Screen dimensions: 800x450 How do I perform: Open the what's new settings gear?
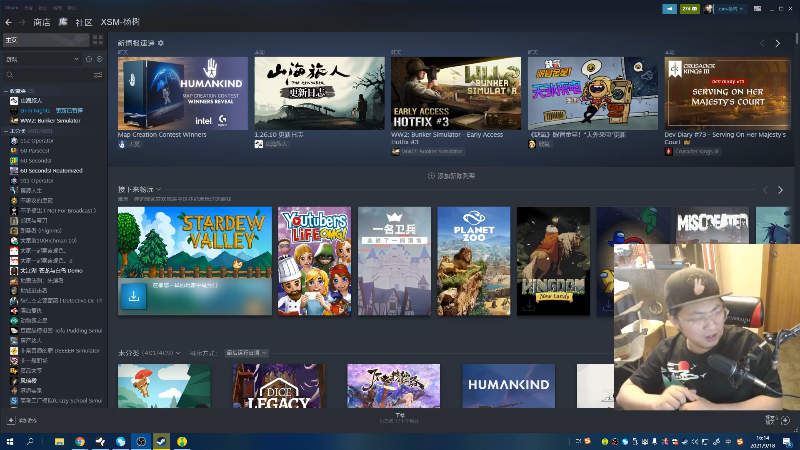pos(161,43)
